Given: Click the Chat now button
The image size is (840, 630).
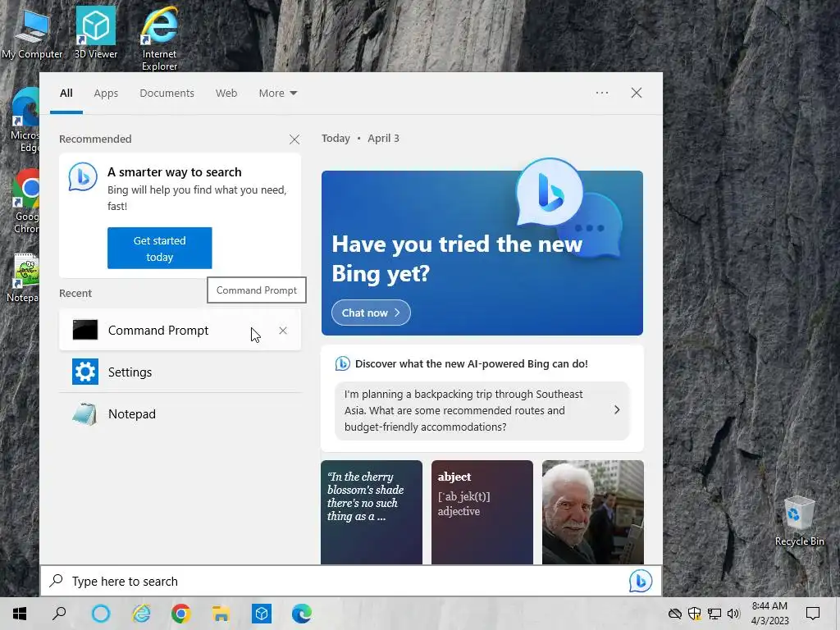Looking at the screenshot, I should click(x=371, y=313).
